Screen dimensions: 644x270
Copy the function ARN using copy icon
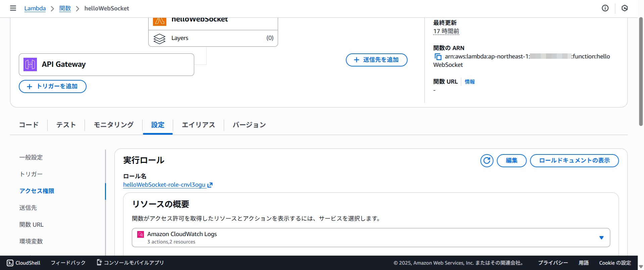[438, 57]
